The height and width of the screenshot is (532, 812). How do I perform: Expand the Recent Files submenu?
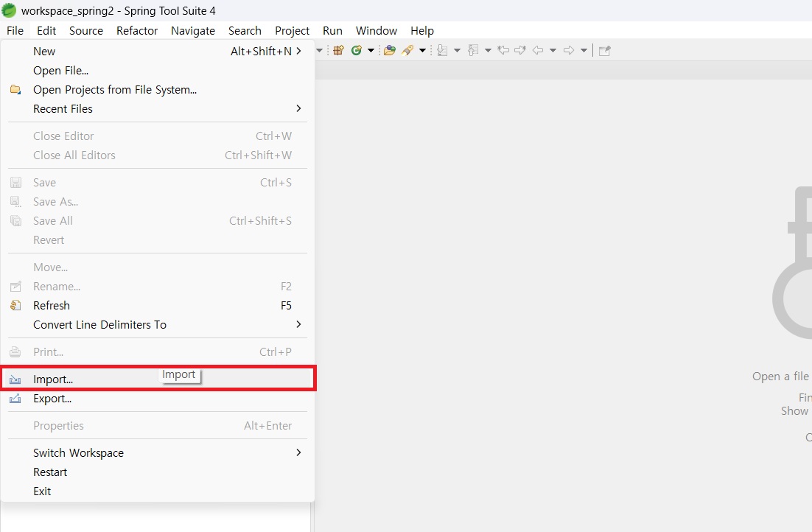point(299,108)
